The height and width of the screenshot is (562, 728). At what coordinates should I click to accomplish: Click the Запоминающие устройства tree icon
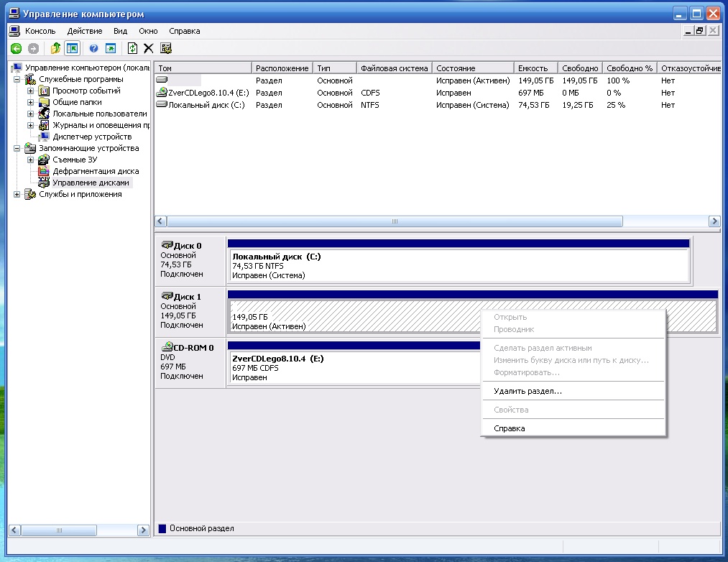point(31,148)
